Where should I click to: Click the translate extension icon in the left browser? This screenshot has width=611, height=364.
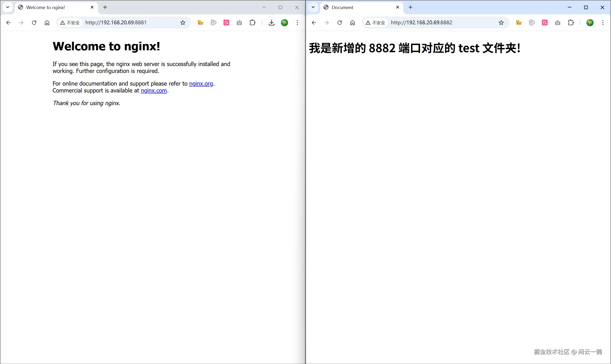point(226,23)
